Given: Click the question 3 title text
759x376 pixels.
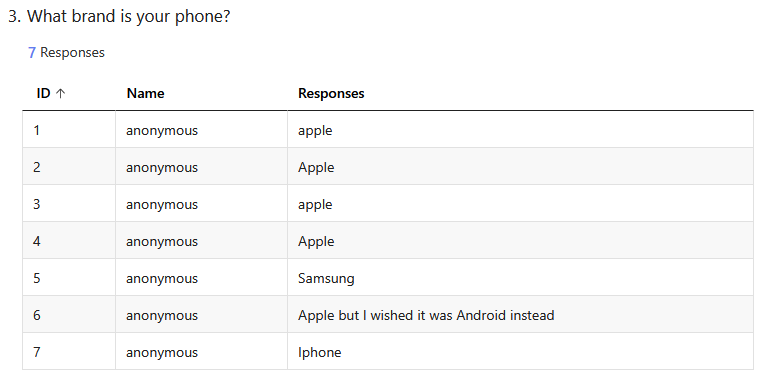Looking at the screenshot, I should click(119, 16).
